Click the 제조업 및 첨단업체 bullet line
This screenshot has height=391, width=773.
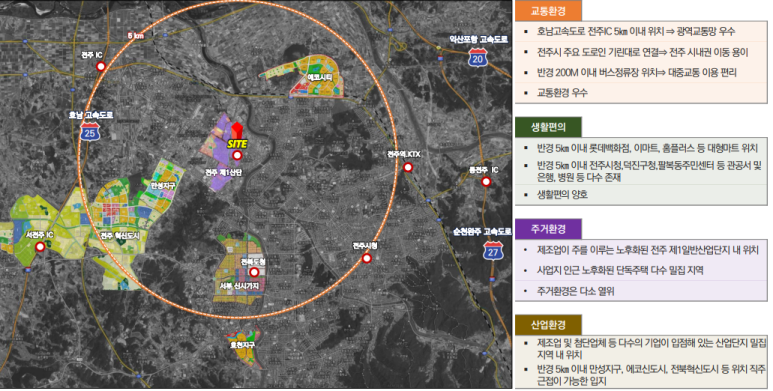[652, 349]
